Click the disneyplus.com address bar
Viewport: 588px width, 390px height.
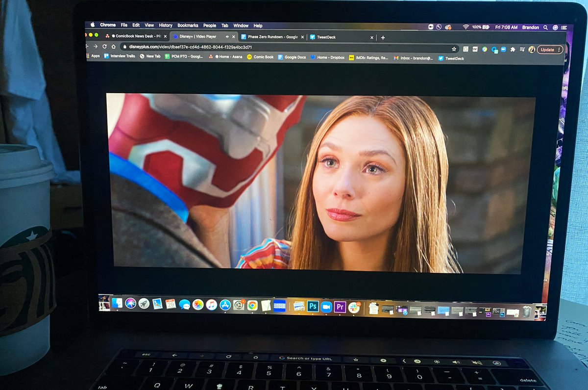pyautogui.click(x=289, y=47)
